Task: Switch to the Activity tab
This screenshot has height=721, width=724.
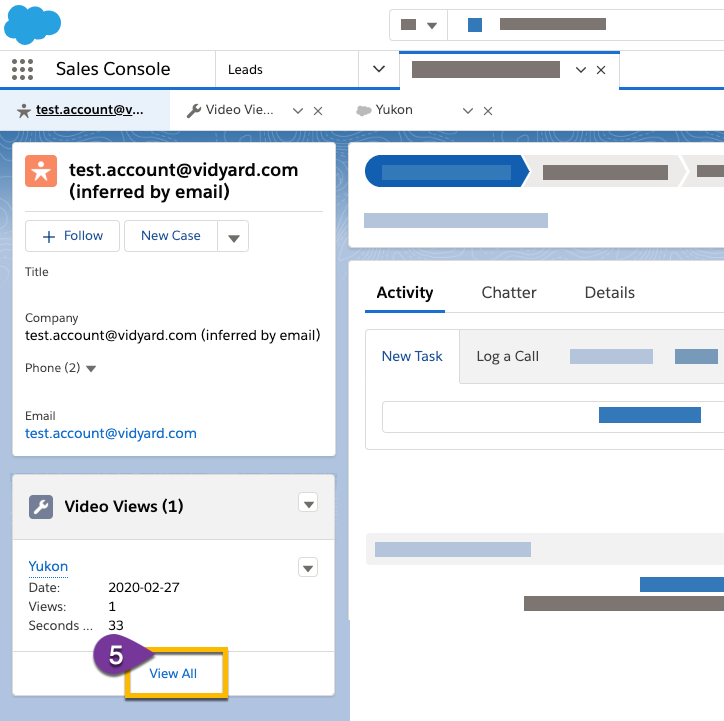Action: coord(404,293)
